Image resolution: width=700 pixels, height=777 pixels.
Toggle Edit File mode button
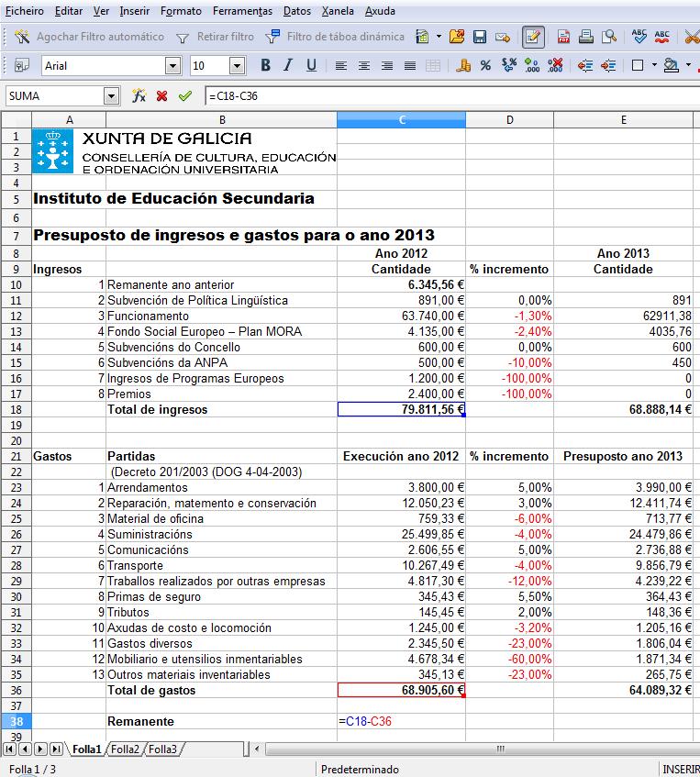click(532, 38)
